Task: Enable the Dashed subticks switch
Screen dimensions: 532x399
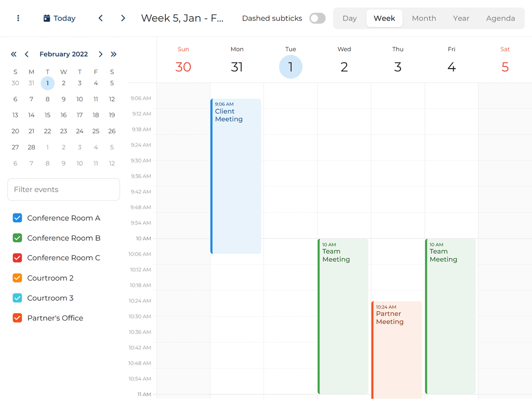Action: (x=317, y=18)
